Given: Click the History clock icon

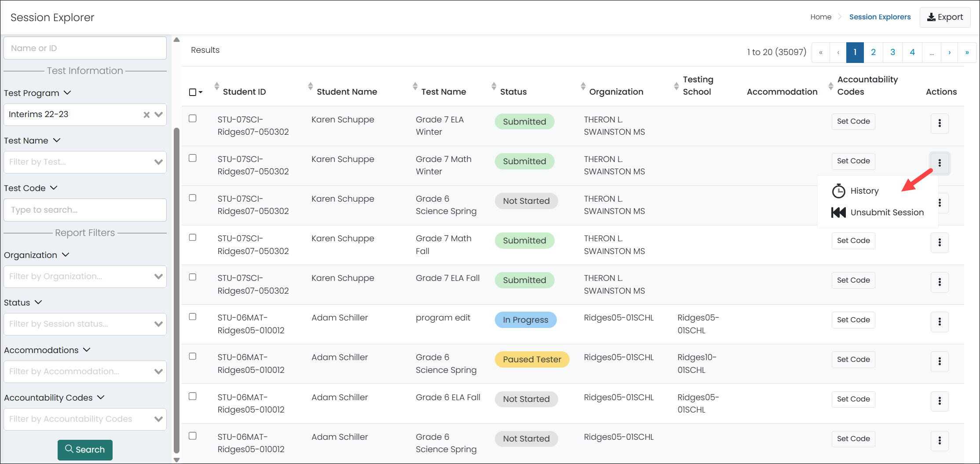Looking at the screenshot, I should point(839,191).
